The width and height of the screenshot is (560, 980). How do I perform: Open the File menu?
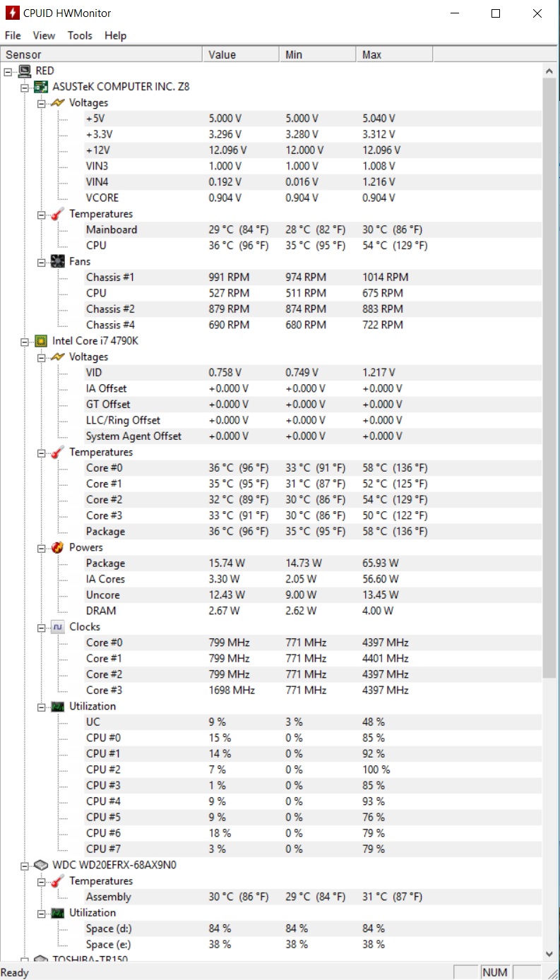coord(13,35)
